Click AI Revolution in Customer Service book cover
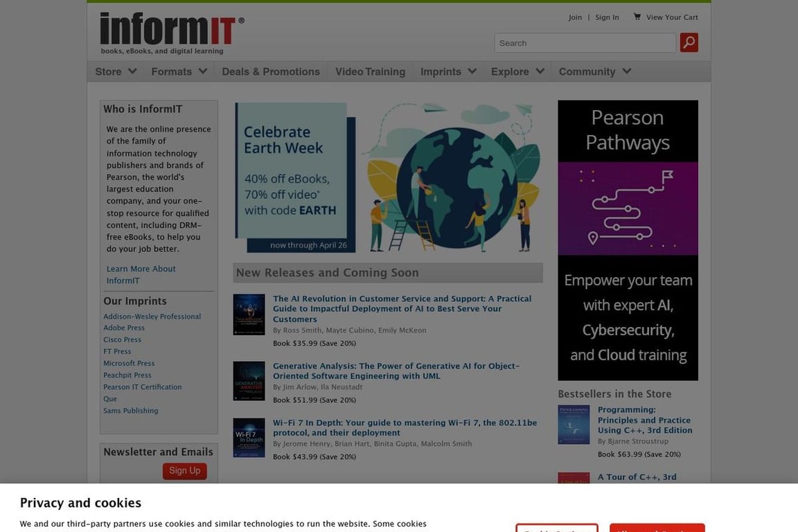Viewport: 798px width, 532px height. pyautogui.click(x=249, y=314)
